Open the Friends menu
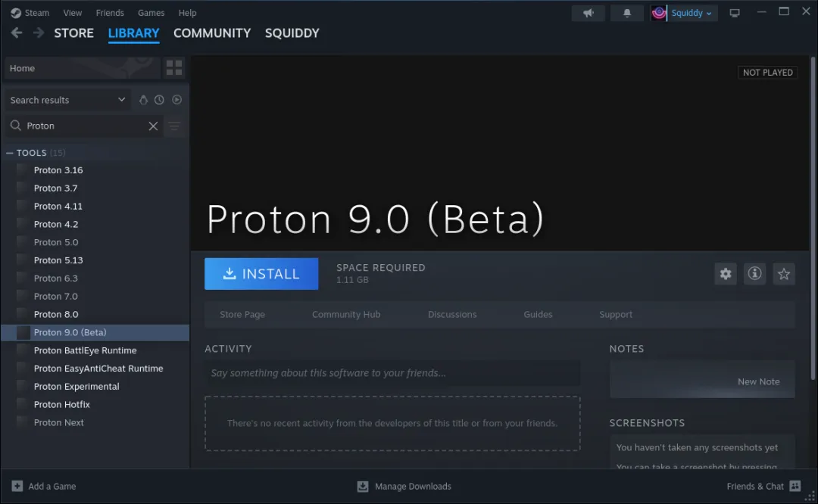 pyautogui.click(x=110, y=13)
